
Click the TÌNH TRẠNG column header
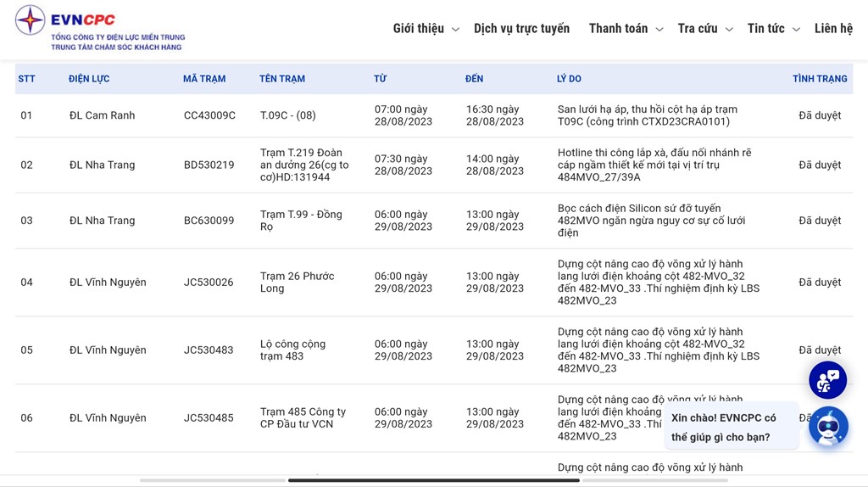point(820,79)
